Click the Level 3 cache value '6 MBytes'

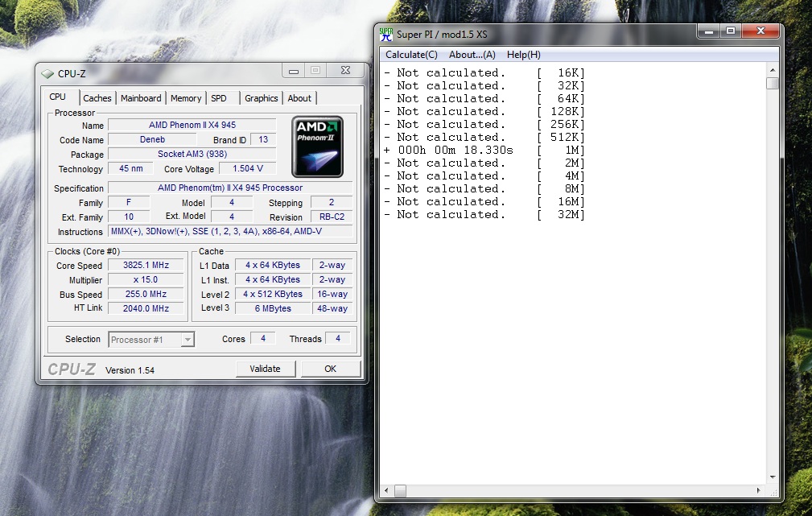(x=273, y=308)
